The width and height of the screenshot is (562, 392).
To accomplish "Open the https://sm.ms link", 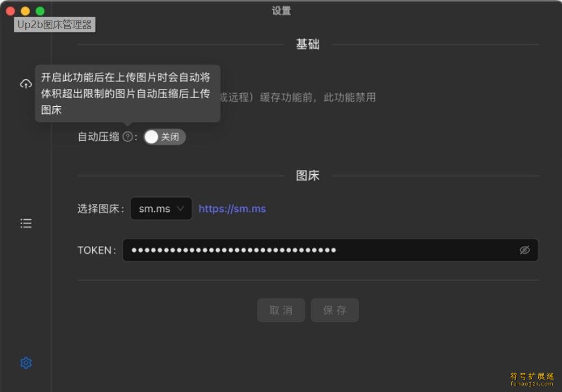I will coord(232,209).
